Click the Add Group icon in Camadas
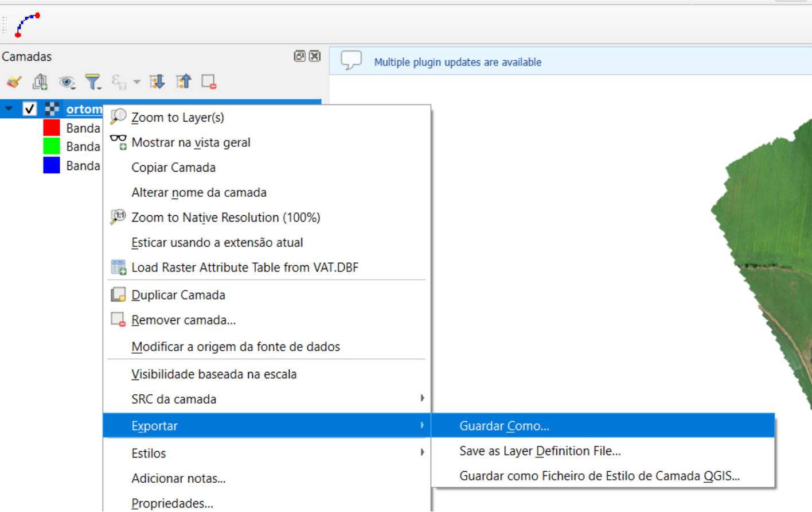 click(40, 82)
